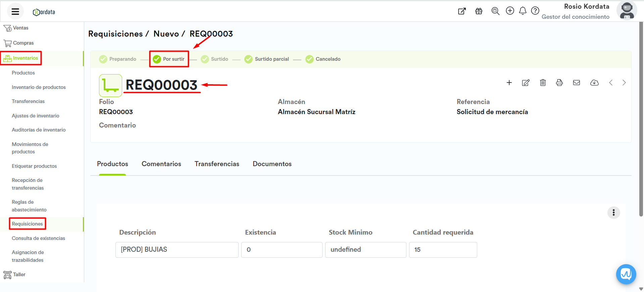Select the Surtido parcial status step

pos(267,59)
